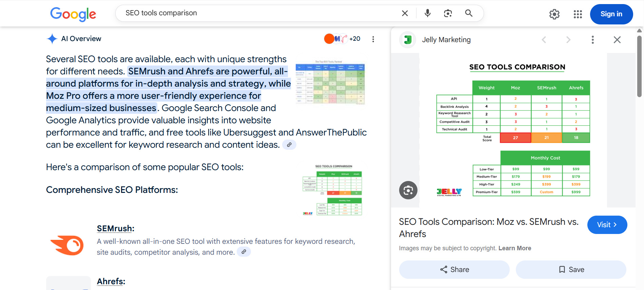Start voice search with microphone icon
The height and width of the screenshot is (290, 644).
427,13
